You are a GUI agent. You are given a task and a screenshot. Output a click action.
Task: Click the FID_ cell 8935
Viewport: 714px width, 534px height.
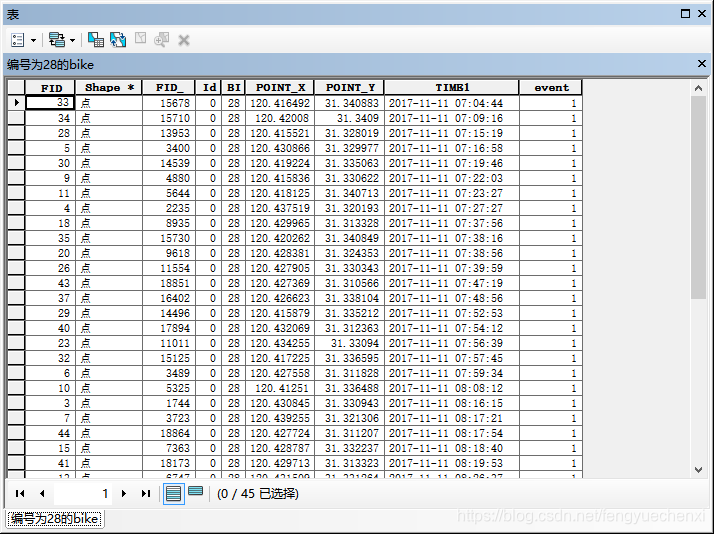pos(169,223)
